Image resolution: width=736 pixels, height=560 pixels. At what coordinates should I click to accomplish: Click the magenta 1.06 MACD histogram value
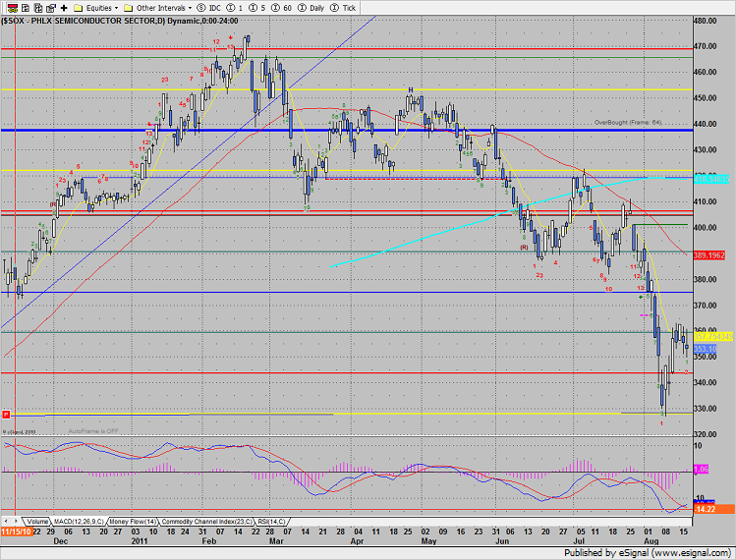[701, 469]
